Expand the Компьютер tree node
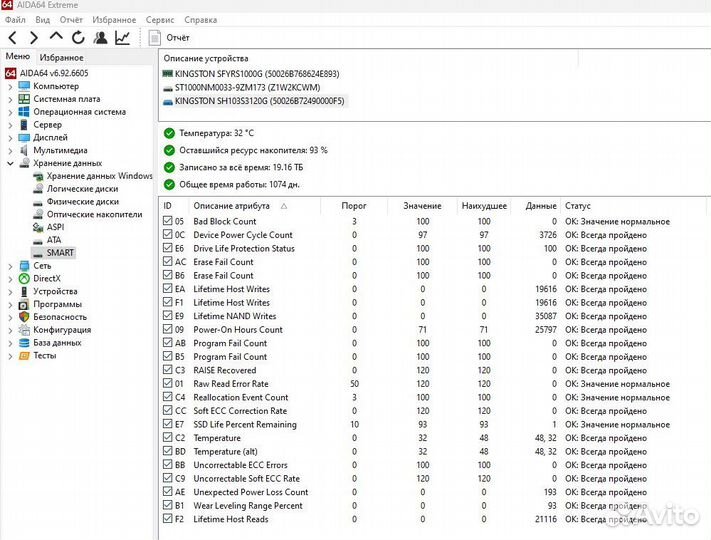The height and width of the screenshot is (540, 711). click(x=10, y=86)
